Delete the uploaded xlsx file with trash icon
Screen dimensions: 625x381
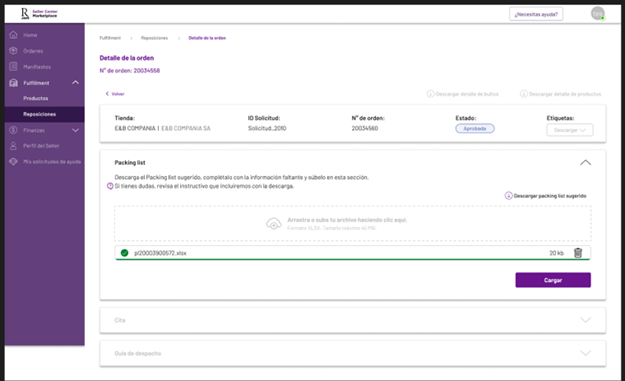[578, 253]
